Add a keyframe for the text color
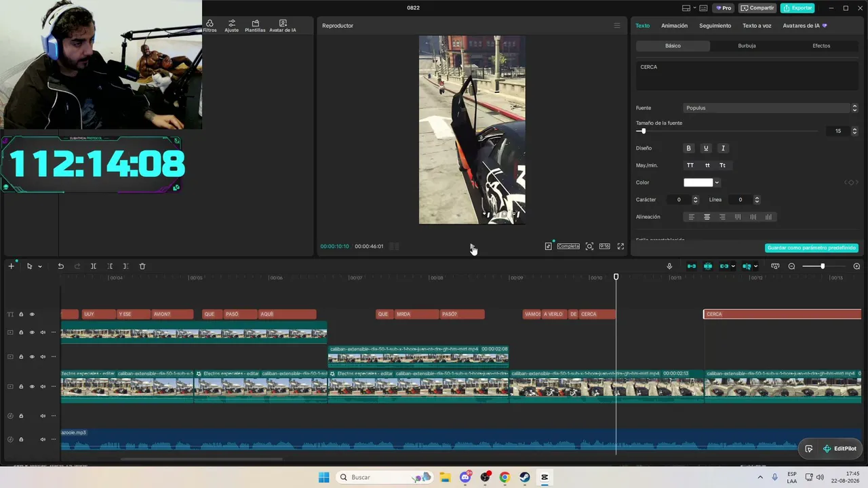 click(851, 182)
